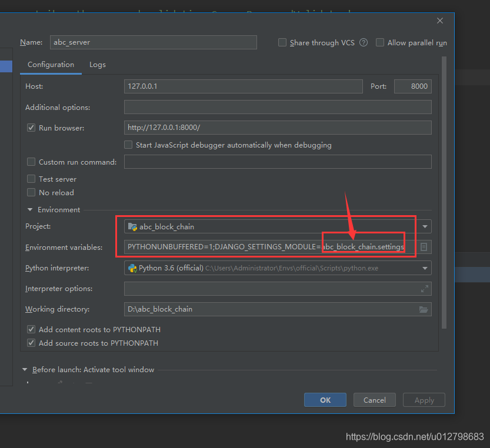Screen dimensions: 490x448
Task: Uncheck Add source roots to PYTHONPATH
Action: coord(31,343)
